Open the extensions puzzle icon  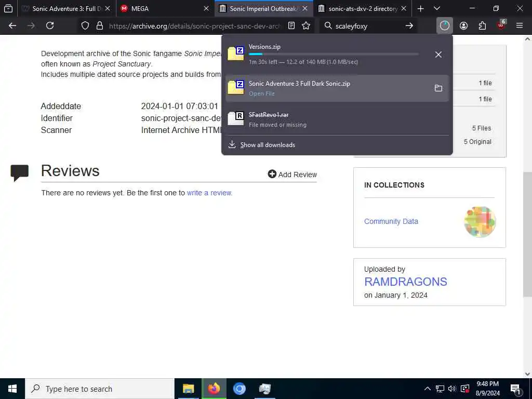click(482, 26)
